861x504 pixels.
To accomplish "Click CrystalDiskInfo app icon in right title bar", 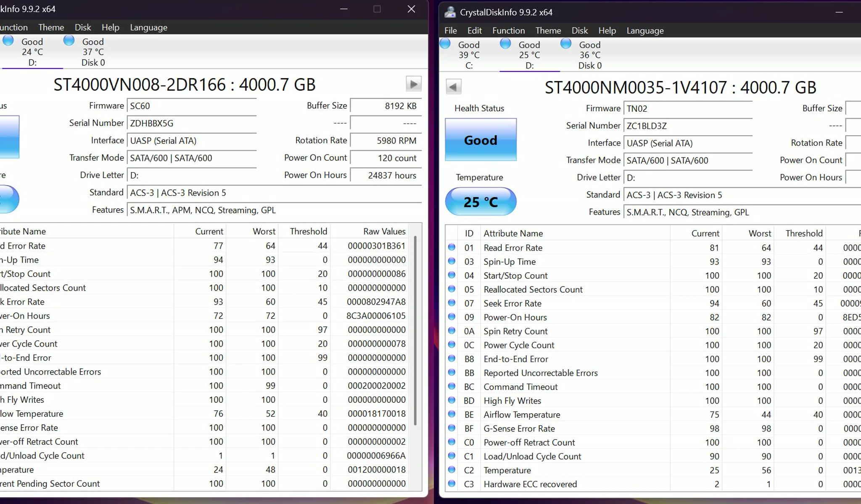I will click(x=450, y=12).
